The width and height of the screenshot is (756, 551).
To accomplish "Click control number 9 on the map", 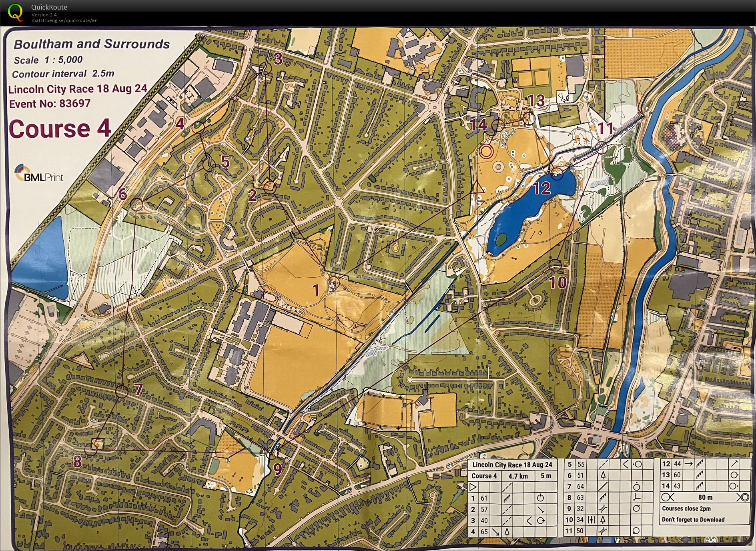I will click(x=277, y=469).
